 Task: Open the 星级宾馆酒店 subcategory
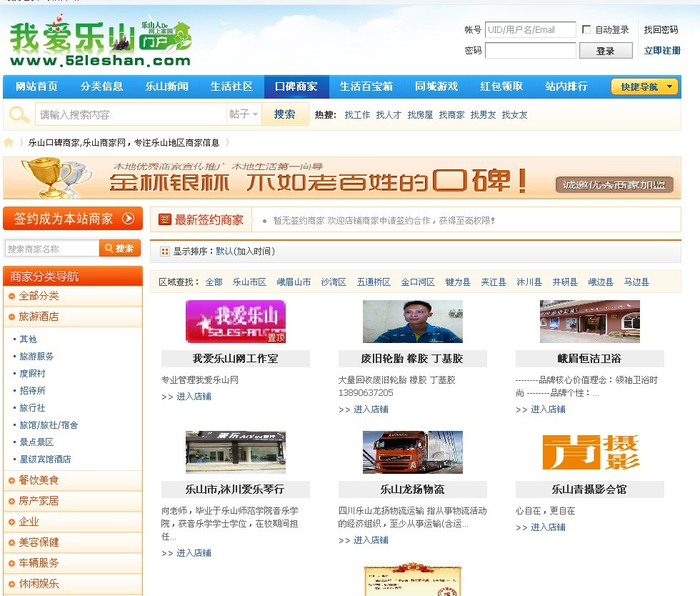tap(45, 459)
